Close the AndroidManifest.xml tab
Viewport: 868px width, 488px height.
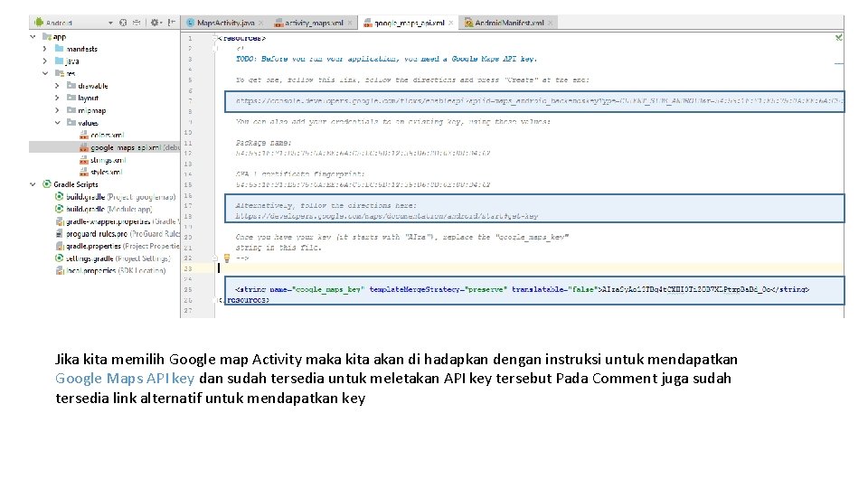click(x=551, y=23)
